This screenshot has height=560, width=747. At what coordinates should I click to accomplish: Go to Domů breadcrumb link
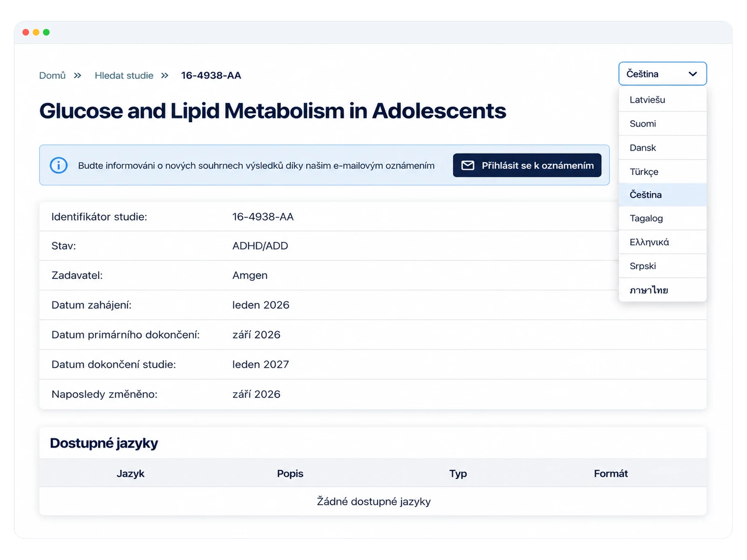(x=52, y=76)
